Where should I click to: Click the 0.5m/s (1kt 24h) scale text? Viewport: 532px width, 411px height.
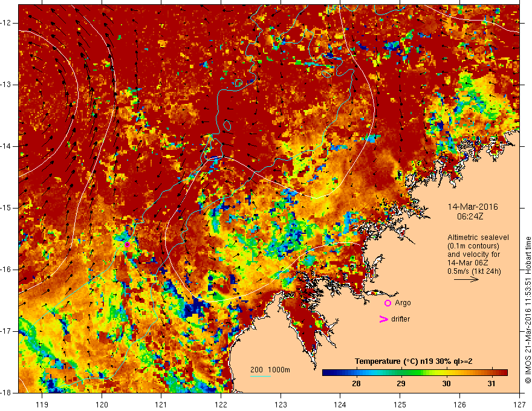coord(474,271)
